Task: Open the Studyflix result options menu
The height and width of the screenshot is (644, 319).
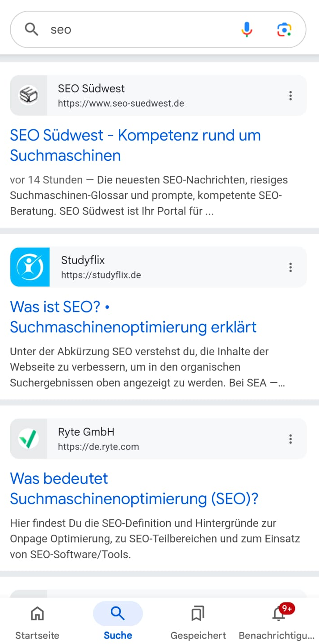Action: click(290, 267)
